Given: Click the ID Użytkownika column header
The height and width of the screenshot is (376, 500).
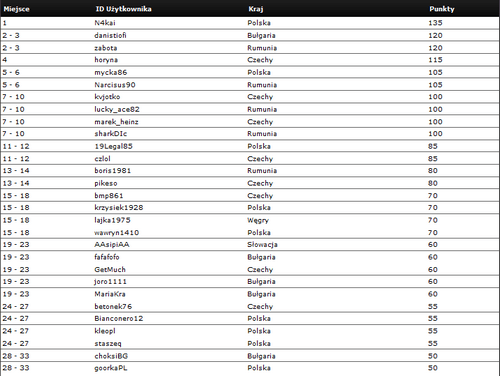Looking at the screenshot, I should pos(123,9).
